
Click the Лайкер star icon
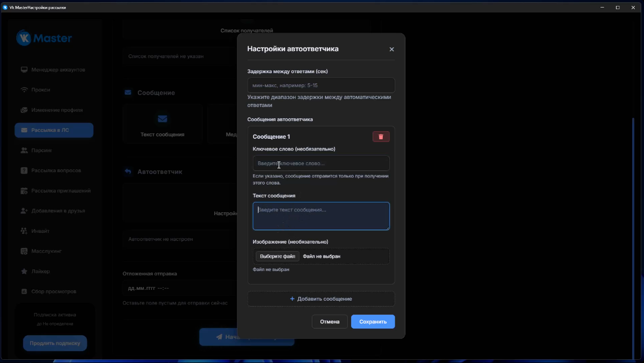click(x=24, y=272)
